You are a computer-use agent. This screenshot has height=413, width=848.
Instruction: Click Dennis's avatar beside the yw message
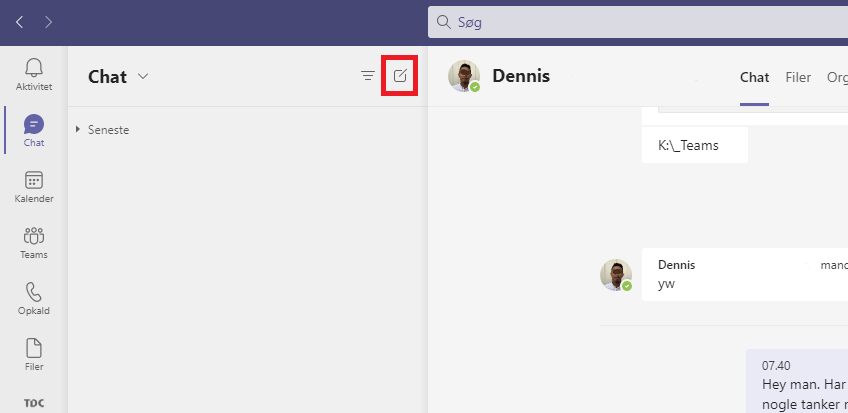point(616,275)
